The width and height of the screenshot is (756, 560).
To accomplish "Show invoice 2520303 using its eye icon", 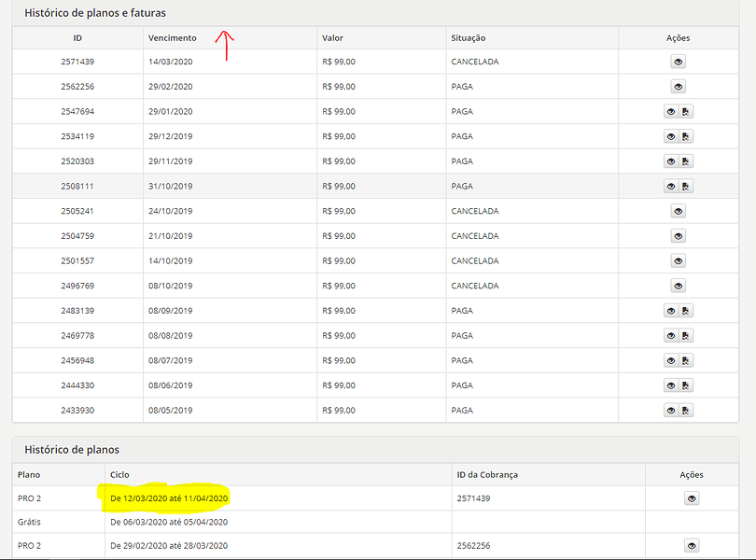I will pyautogui.click(x=671, y=161).
